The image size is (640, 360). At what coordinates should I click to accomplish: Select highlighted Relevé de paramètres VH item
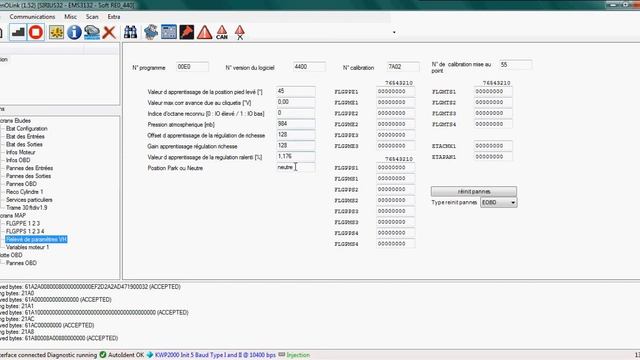[x=36, y=240]
